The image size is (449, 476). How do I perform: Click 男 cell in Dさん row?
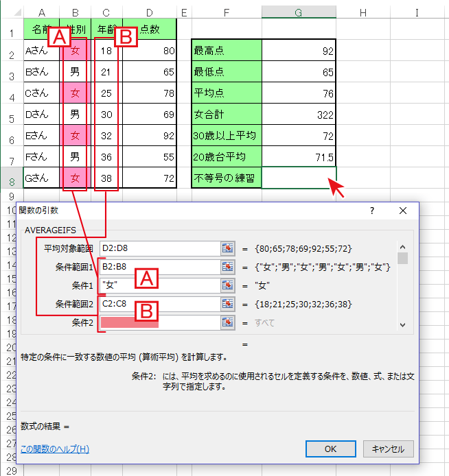tap(75, 114)
